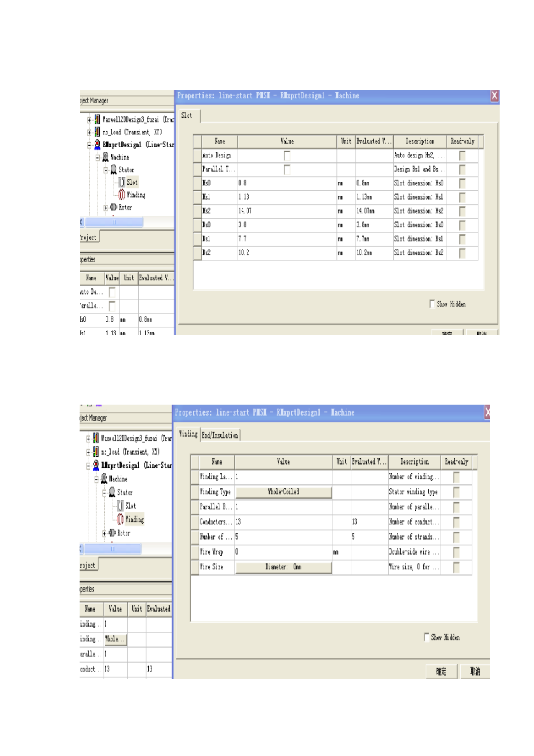Enable Show Hidden in Winding dialog
534x756 pixels.
pyautogui.click(x=426, y=637)
